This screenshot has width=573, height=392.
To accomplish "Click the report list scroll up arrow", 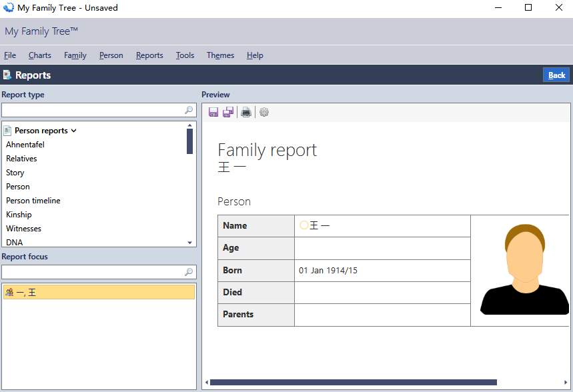I will coord(189,125).
